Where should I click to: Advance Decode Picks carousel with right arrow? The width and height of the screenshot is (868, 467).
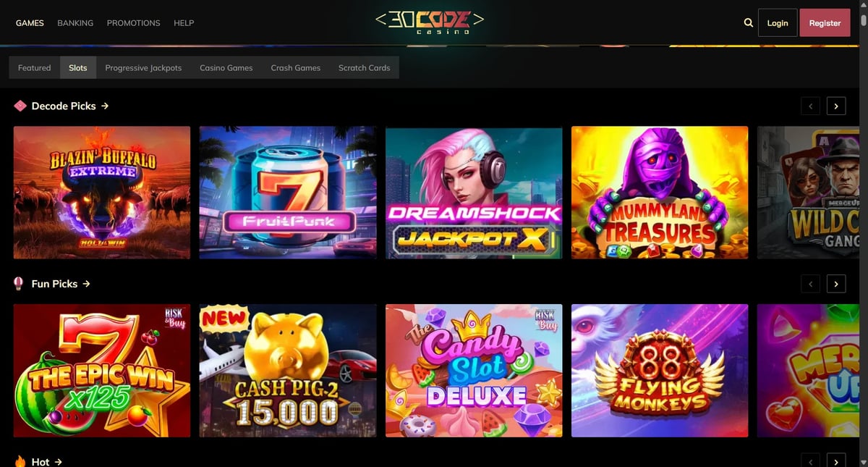tap(836, 106)
